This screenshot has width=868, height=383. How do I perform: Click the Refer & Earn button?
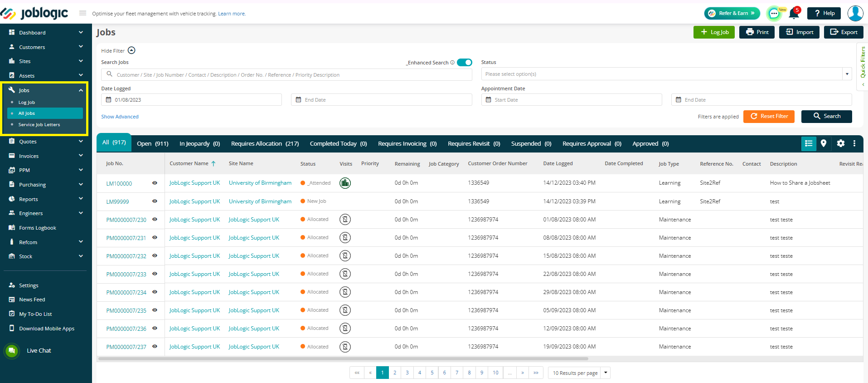[x=732, y=13]
